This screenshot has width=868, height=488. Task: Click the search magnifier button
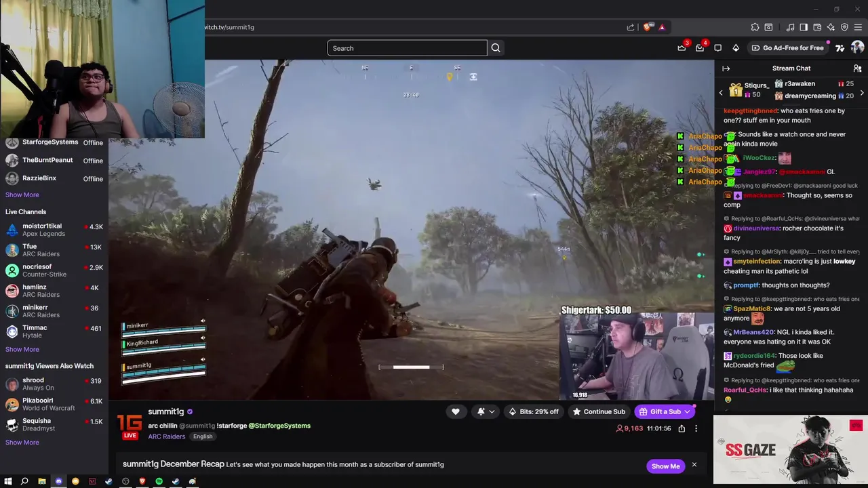[496, 48]
